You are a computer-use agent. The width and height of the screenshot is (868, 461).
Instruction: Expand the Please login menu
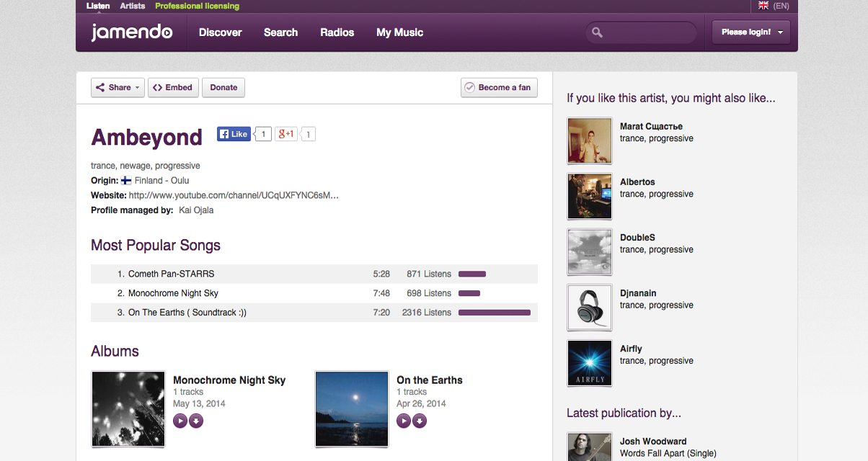pos(750,32)
